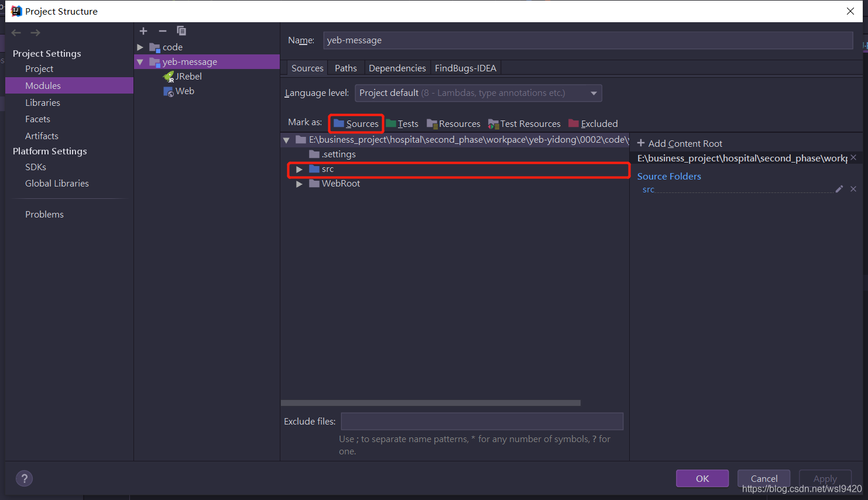The image size is (868, 500).
Task: Expand the code module node
Action: coord(140,47)
